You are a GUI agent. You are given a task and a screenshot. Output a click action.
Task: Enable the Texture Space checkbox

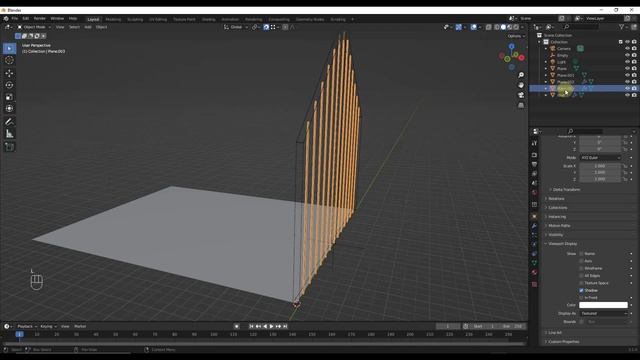click(x=581, y=283)
